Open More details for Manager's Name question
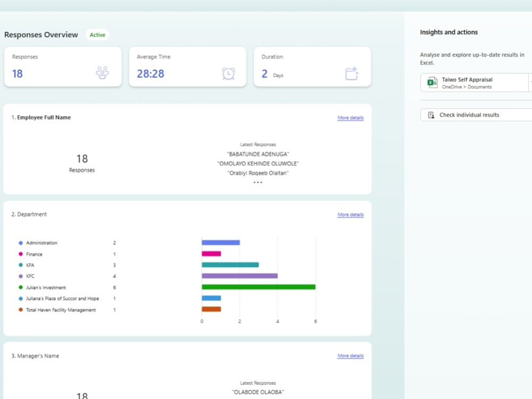Screen dimensions: 532x399 tap(351, 355)
